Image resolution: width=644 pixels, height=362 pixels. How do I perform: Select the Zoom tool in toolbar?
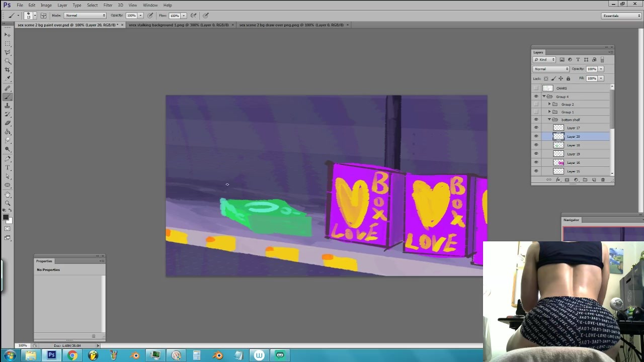pyautogui.click(x=8, y=203)
